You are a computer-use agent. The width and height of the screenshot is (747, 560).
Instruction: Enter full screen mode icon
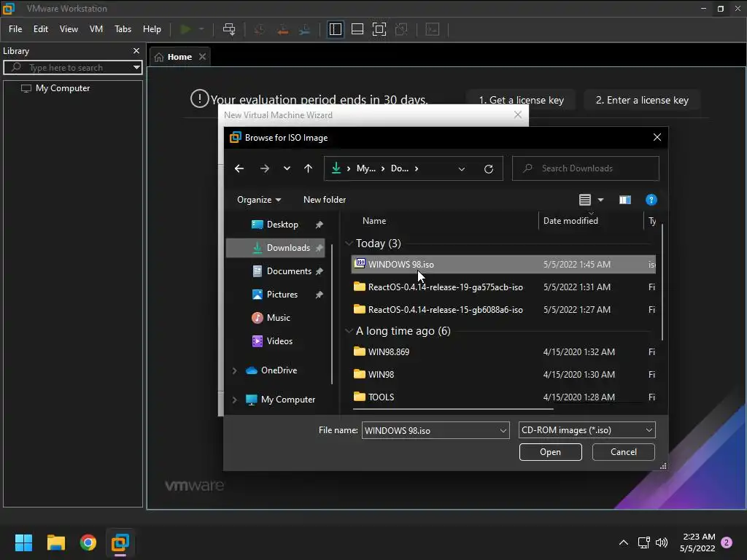(x=379, y=29)
